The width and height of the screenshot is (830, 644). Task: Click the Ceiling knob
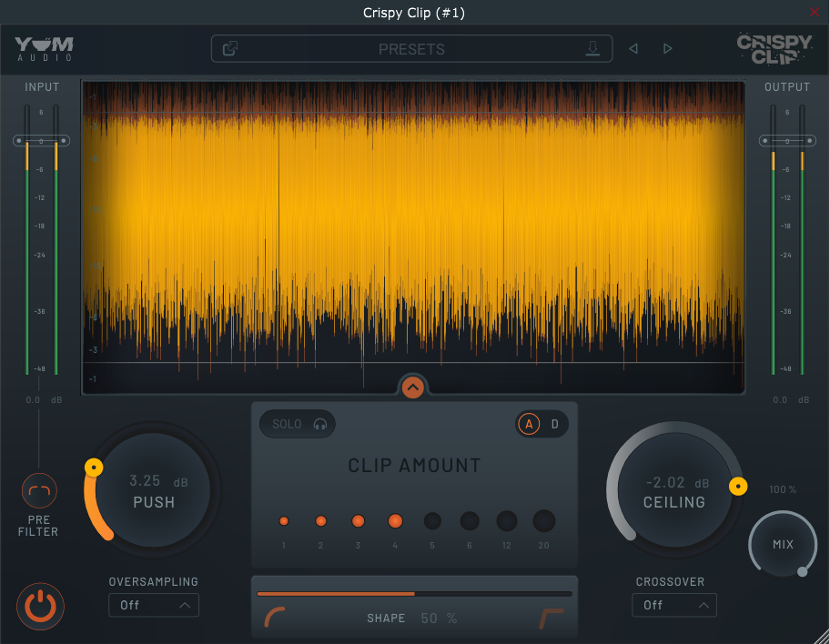674,490
